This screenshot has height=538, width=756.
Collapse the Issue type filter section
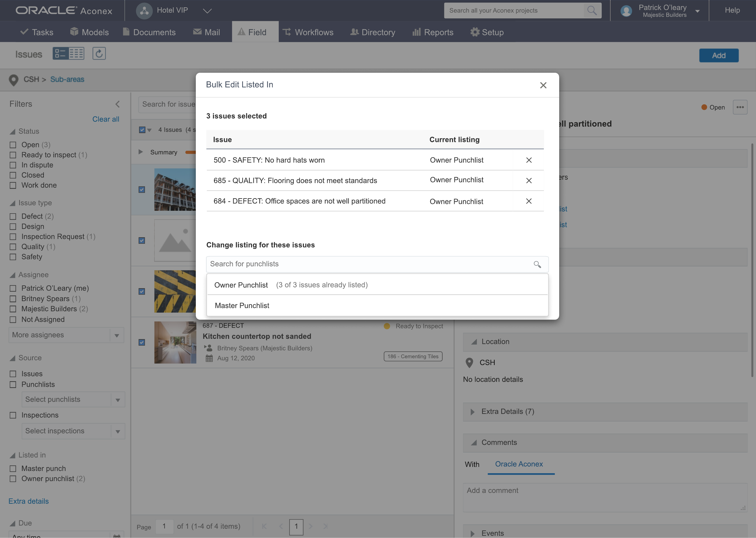click(13, 203)
